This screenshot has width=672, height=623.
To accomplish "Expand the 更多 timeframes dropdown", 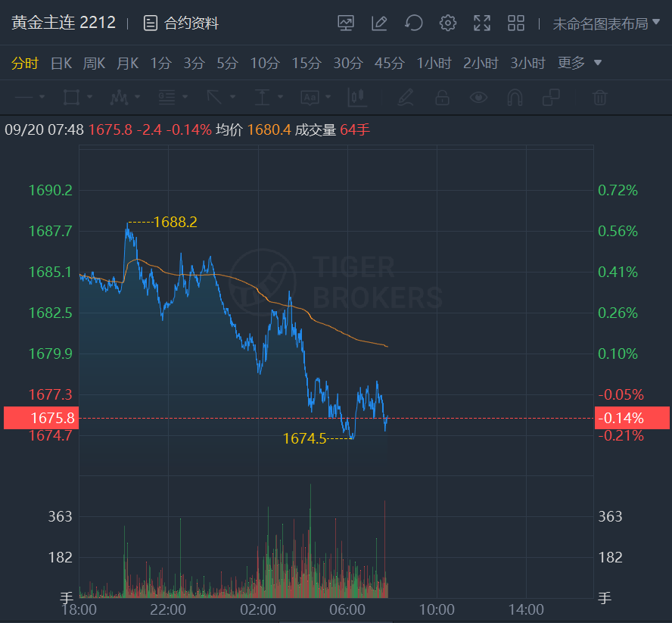I will pos(580,63).
